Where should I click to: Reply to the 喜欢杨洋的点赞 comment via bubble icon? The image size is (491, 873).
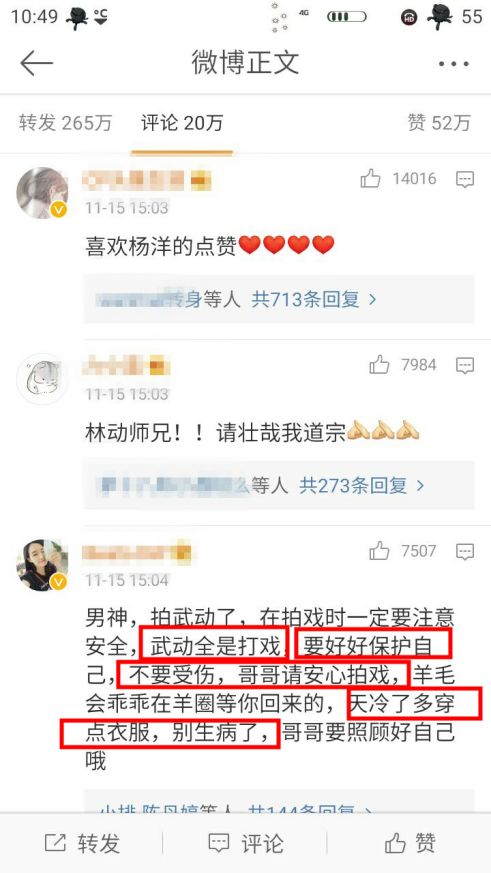(465, 179)
